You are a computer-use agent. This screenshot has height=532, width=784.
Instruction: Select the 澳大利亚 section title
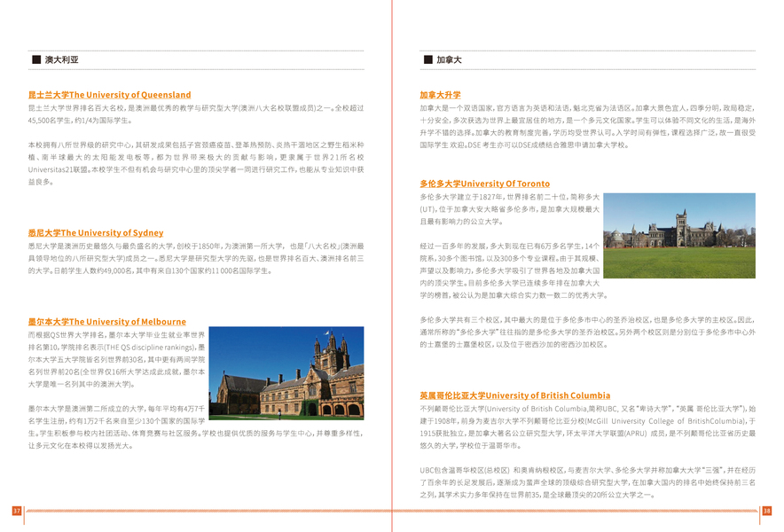61,59
